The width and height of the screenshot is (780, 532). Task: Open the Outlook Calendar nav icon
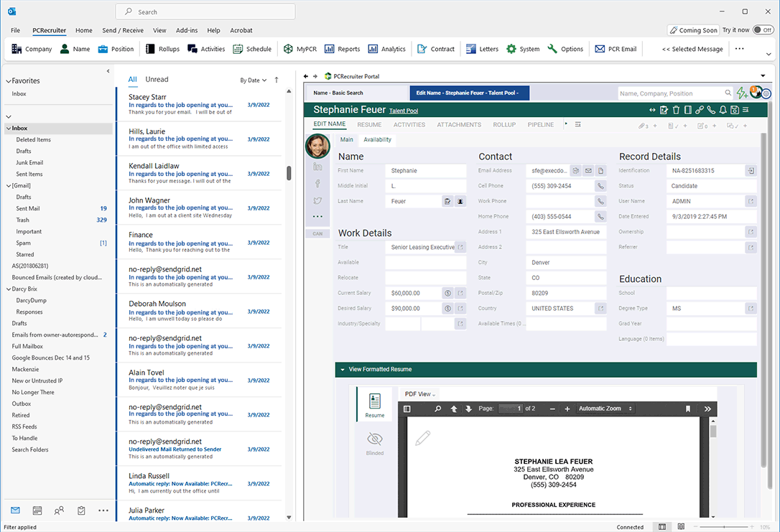point(37,510)
